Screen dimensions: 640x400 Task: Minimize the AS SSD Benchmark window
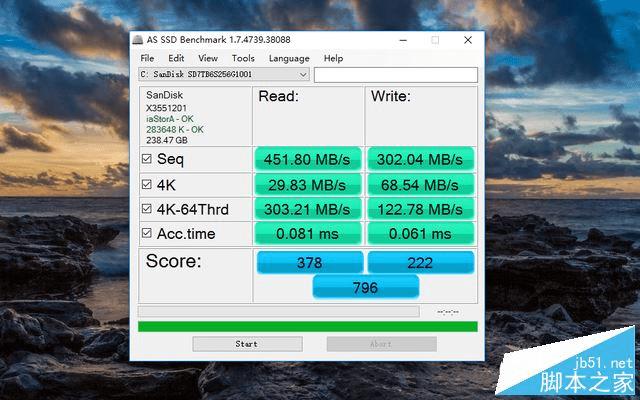pos(403,40)
